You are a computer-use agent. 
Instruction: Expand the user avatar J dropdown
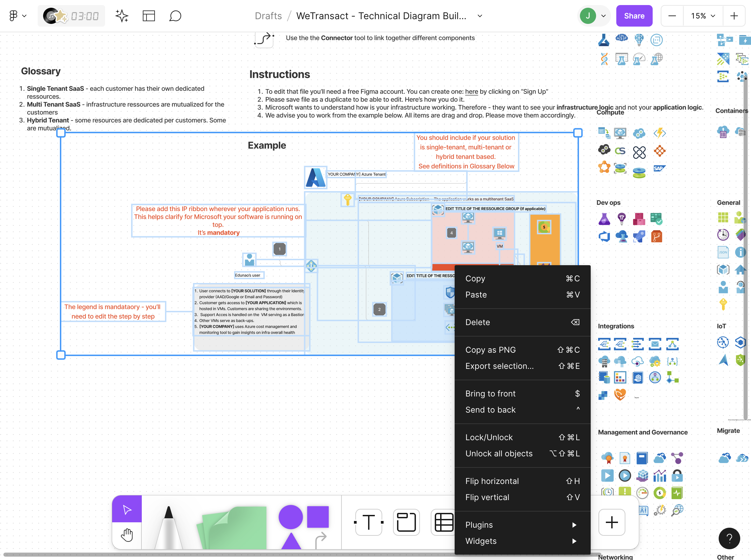603,15
